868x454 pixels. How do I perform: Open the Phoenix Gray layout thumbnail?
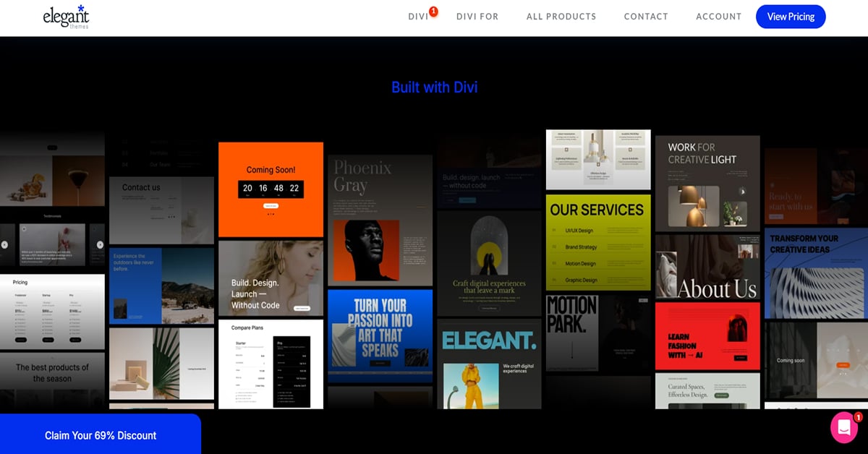coord(380,220)
